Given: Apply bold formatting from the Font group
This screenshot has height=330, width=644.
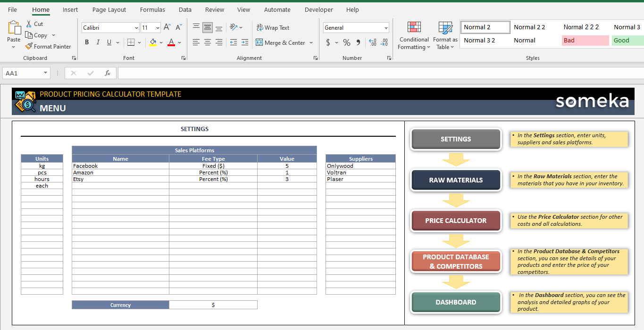Looking at the screenshot, I should (x=87, y=42).
